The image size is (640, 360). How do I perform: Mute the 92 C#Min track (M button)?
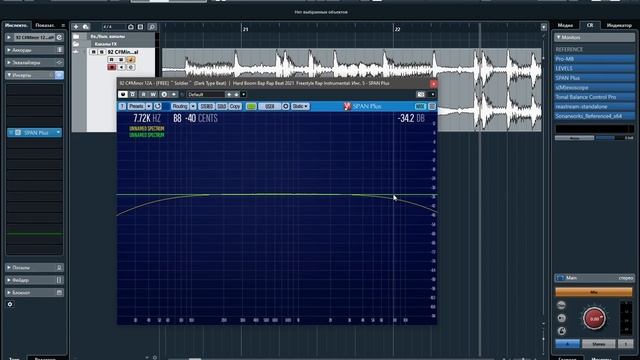click(x=93, y=52)
